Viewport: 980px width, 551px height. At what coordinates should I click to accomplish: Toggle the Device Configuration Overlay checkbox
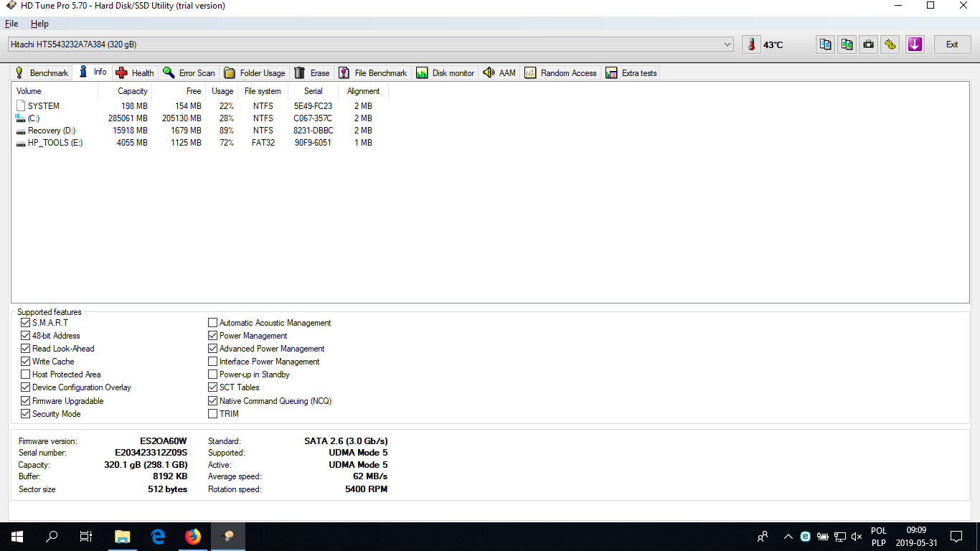coord(26,387)
